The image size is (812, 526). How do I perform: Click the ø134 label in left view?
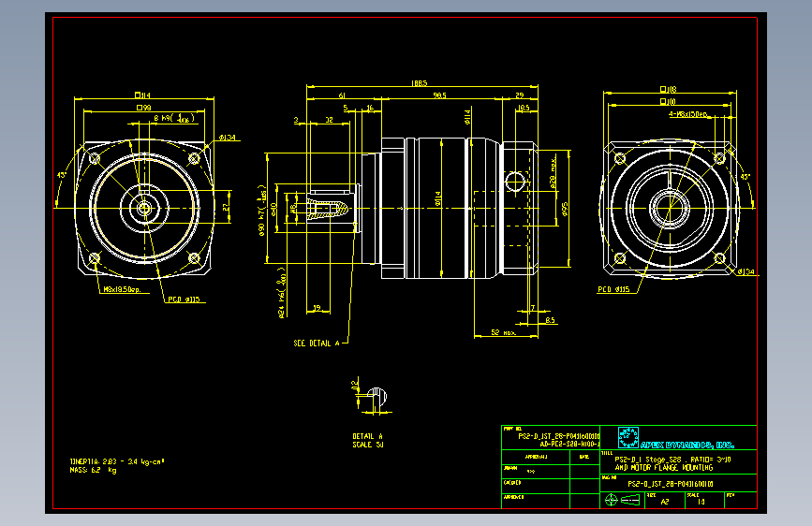227,138
